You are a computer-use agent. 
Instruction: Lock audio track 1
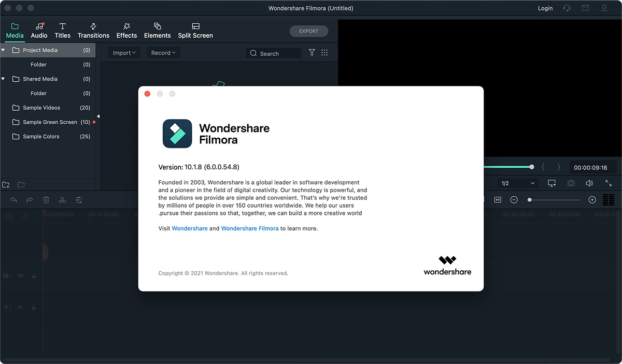(x=34, y=307)
